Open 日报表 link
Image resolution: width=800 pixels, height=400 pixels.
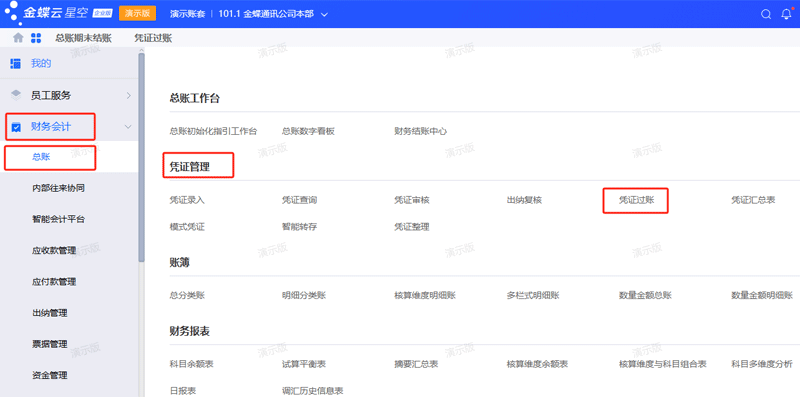coord(183,391)
